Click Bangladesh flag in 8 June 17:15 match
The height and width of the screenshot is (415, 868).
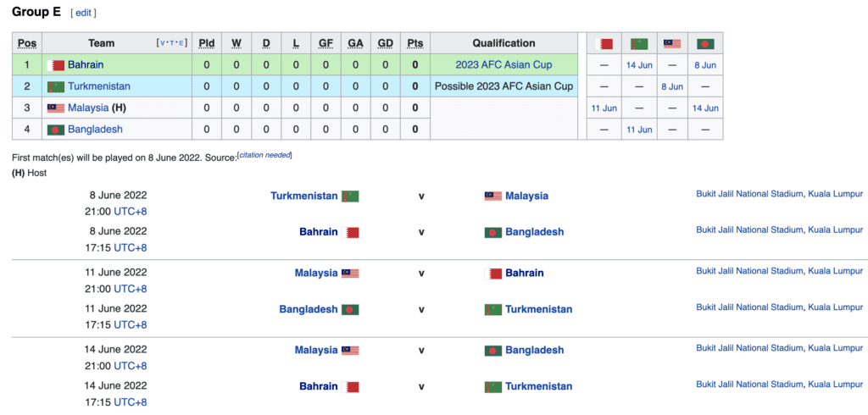point(493,232)
